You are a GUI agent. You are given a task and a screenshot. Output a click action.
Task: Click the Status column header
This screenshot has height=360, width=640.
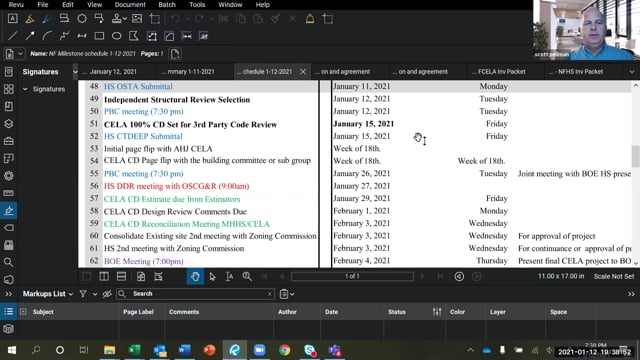pos(397,312)
